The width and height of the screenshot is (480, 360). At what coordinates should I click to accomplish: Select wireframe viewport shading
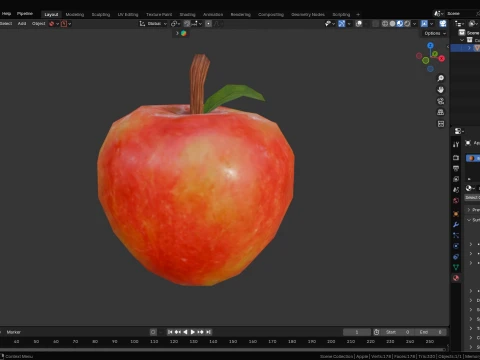[385, 24]
